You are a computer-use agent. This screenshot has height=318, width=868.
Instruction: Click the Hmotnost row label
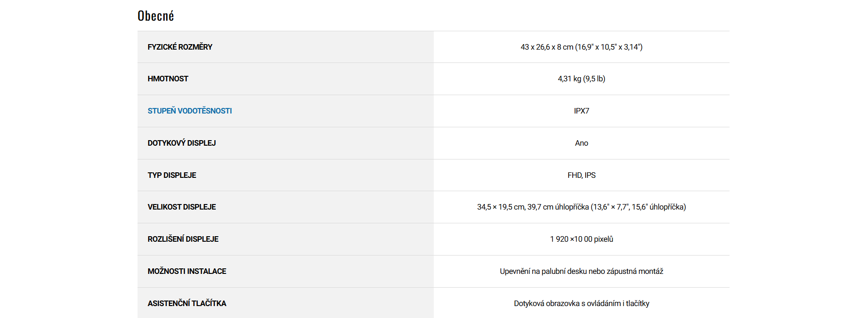coord(168,79)
